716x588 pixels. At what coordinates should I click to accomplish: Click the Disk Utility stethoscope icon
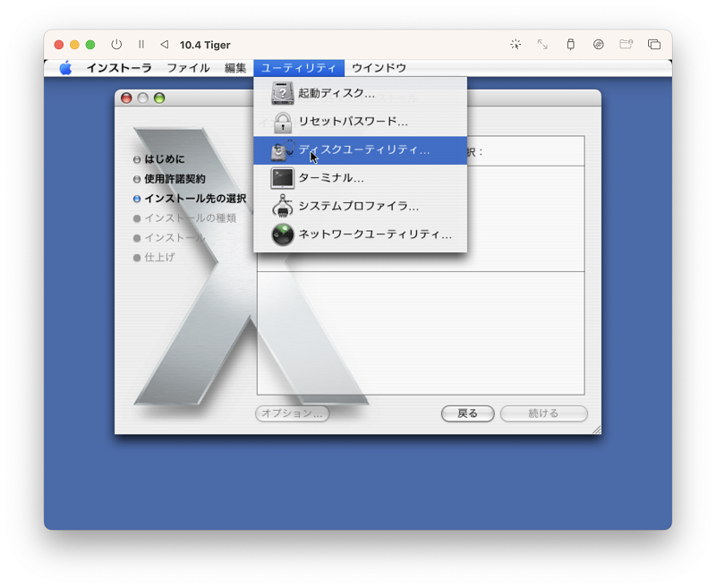(283, 150)
